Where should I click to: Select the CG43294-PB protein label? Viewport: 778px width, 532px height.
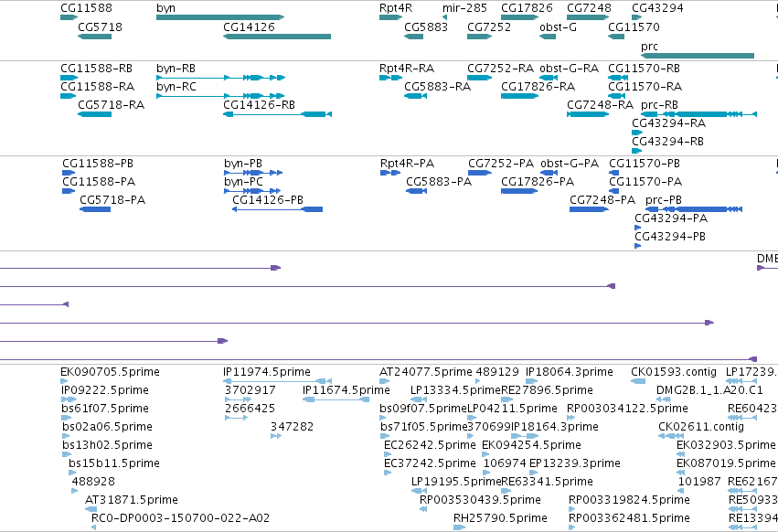tap(670, 237)
